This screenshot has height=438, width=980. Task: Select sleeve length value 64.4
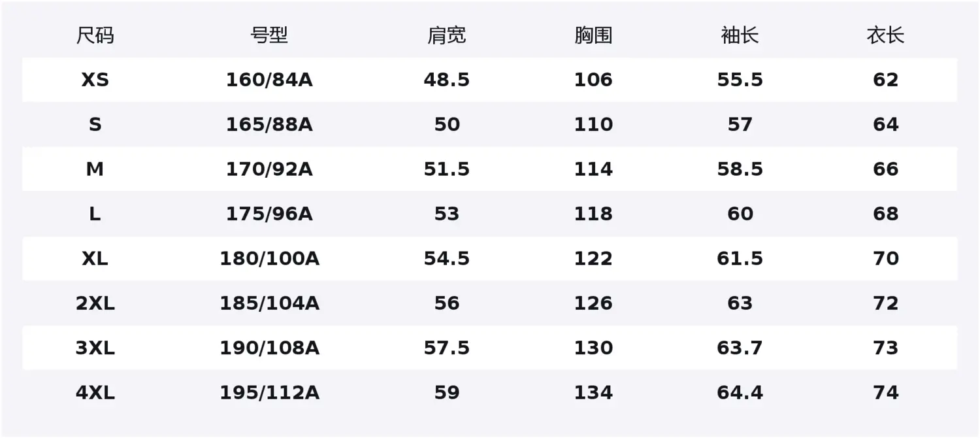click(740, 393)
